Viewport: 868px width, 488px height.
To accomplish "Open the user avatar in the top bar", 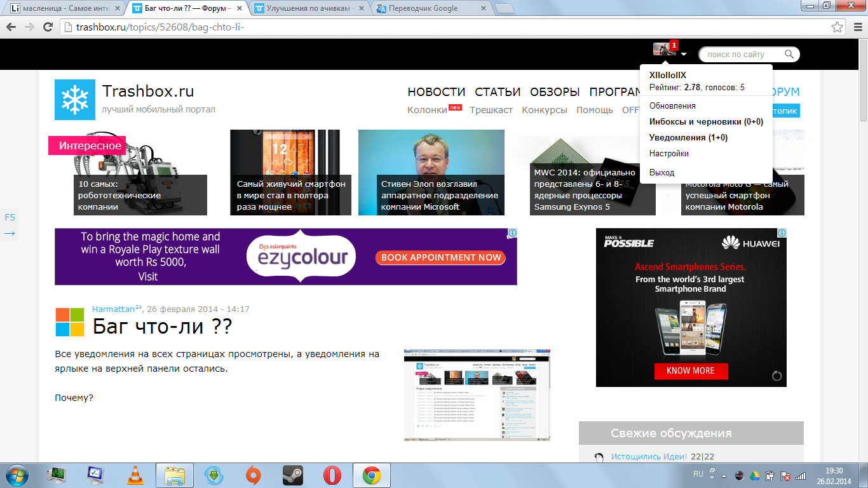I will (664, 49).
